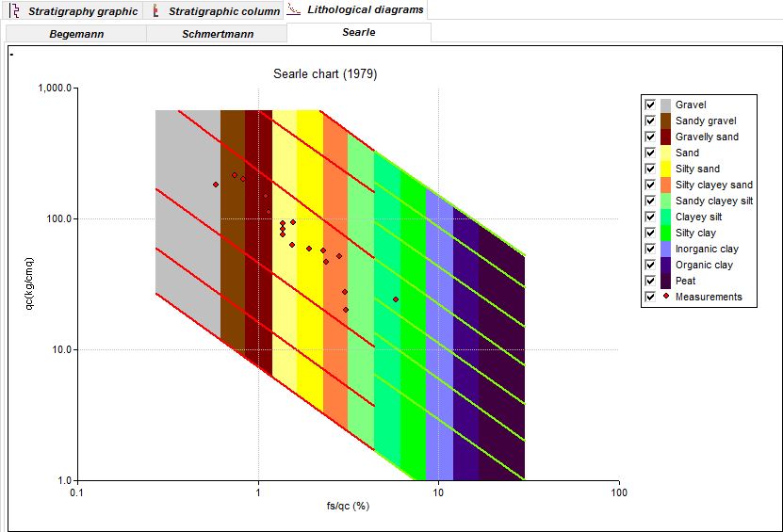Image resolution: width=783 pixels, height=532 pixels.
Task: Toggle the Measurements checkbox in legend
Action: click(649, 297)
